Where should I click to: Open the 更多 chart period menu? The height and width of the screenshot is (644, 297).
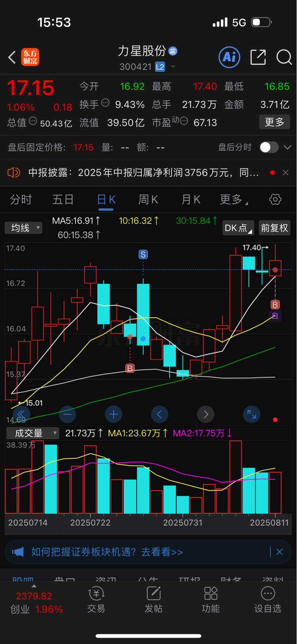(234, 200)
